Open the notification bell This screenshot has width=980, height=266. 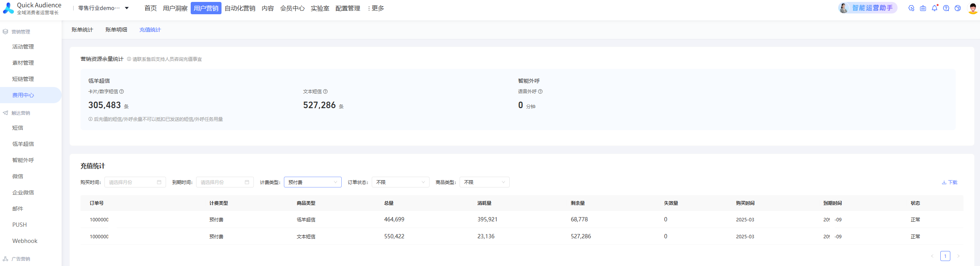(x=935, y=8)
